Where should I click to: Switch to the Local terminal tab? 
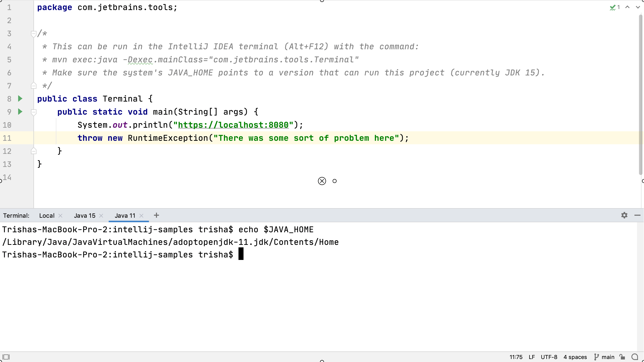(x=47, y=215)
